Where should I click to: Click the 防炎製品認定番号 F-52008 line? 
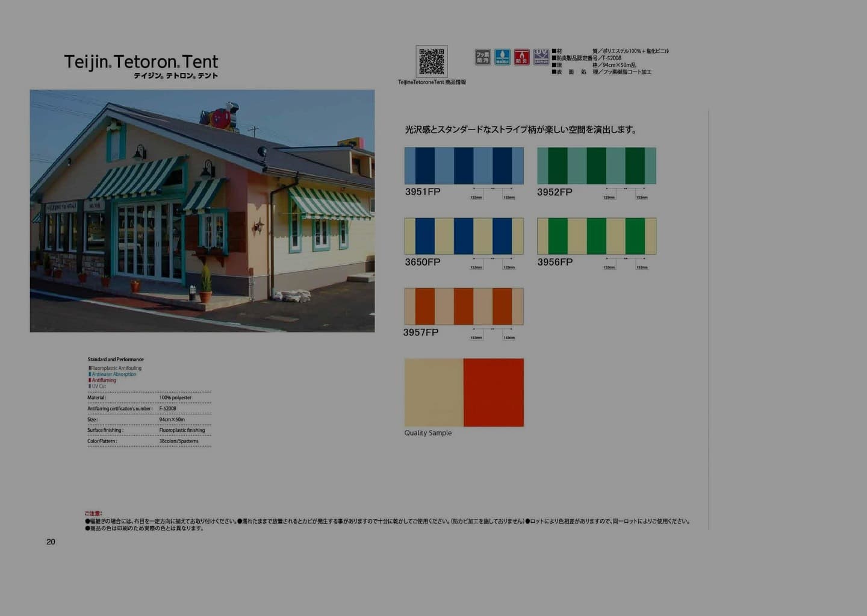[x=587, y=58]
